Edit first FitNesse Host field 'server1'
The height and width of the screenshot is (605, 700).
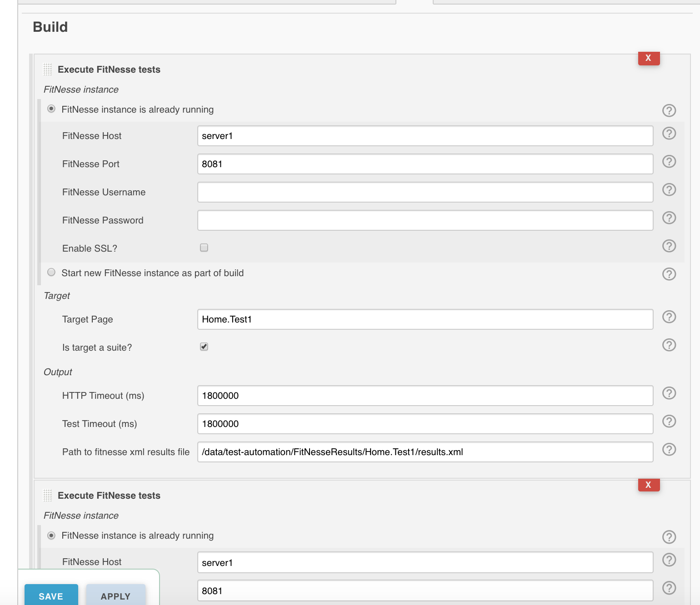[425, 136]
